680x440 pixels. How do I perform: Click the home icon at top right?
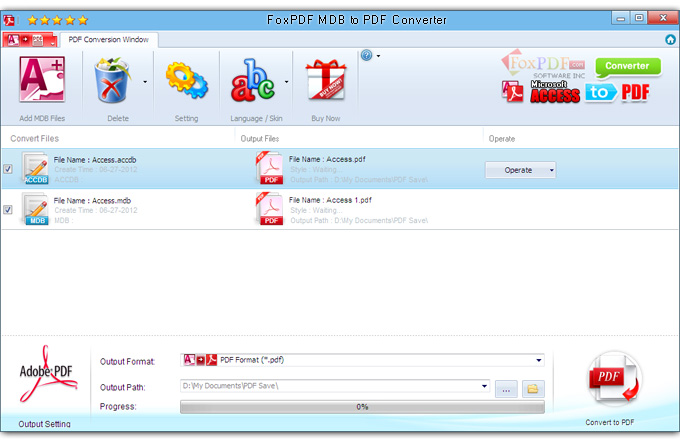670,40
